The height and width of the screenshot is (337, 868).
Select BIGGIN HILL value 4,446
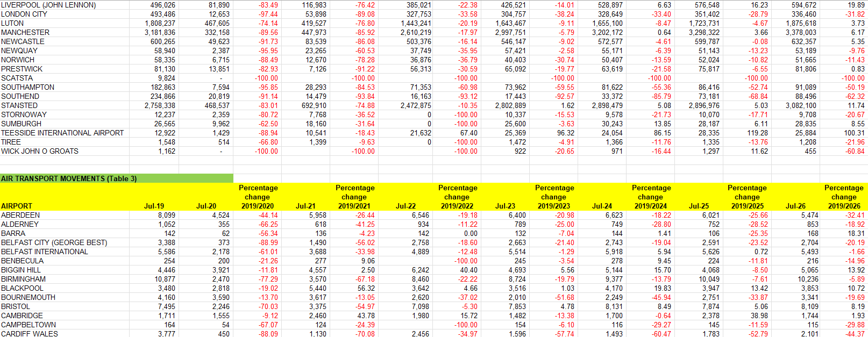point(167,270)
